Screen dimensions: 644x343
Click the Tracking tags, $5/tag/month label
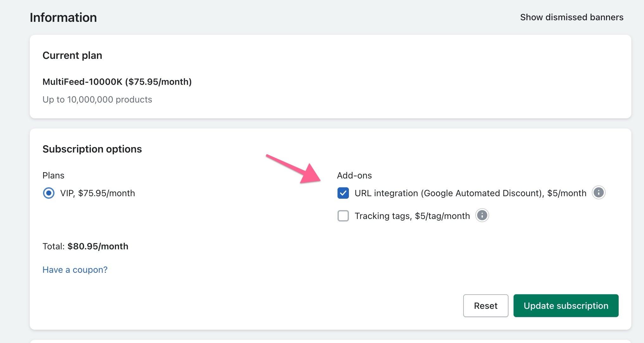[x=412, y=216]
